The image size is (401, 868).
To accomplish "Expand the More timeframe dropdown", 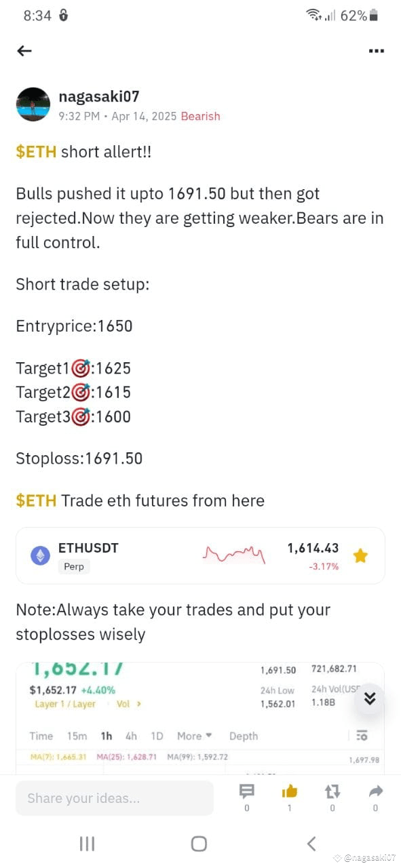I will pos(195,736).
